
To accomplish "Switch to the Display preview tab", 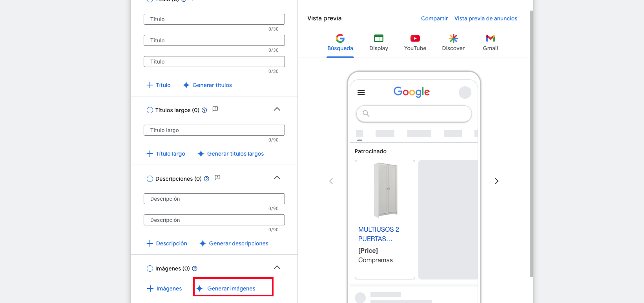I will (x=379, y=43).
